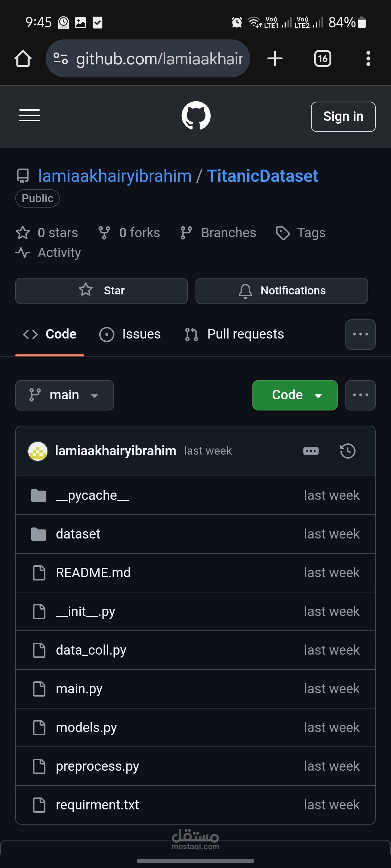
Task: View commit history clock icon
Action: (x=348, y=451)
